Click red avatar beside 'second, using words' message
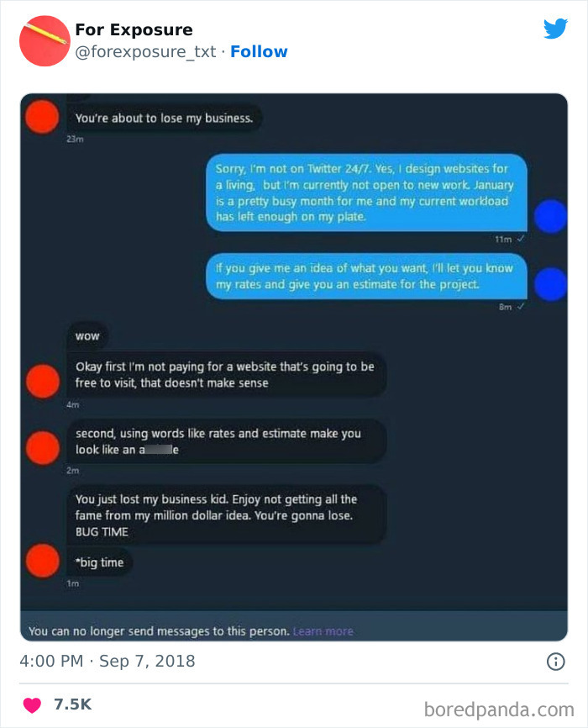Screen dimensions: 588x728 pos(43,447)
